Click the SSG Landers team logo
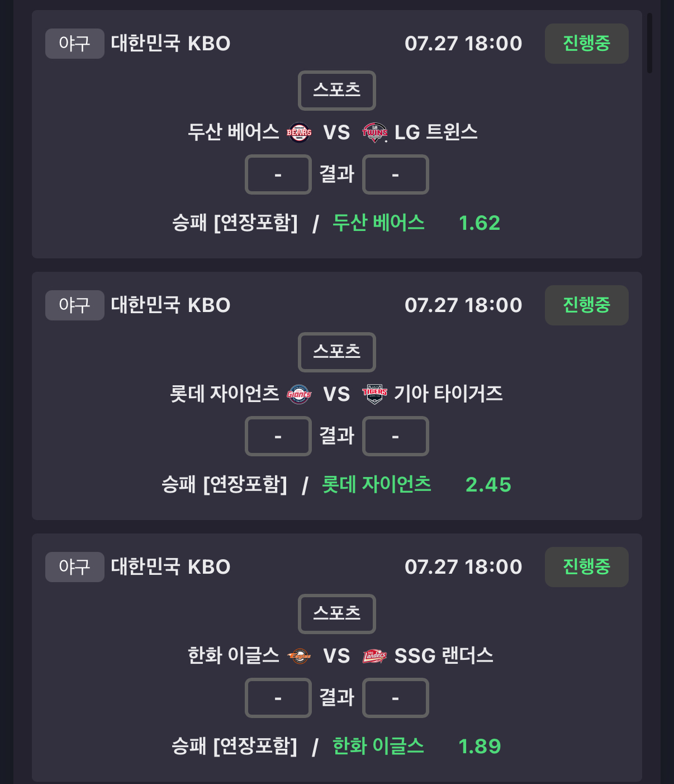Screen dimensions: 674x784 pyautogui.click(x=374, y=656)
